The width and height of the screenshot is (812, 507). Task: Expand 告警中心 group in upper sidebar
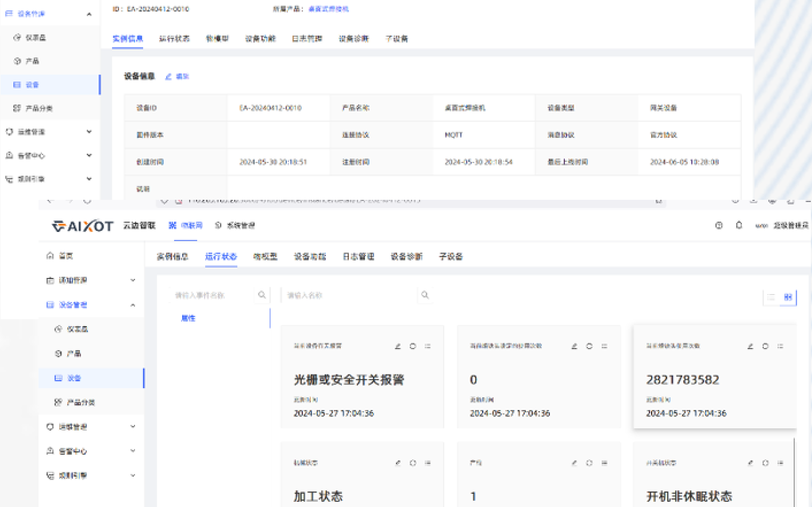click(89, 155)
